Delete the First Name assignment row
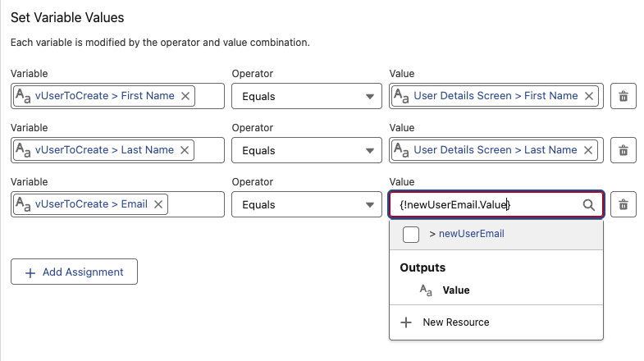 click(x=623, y=96)
